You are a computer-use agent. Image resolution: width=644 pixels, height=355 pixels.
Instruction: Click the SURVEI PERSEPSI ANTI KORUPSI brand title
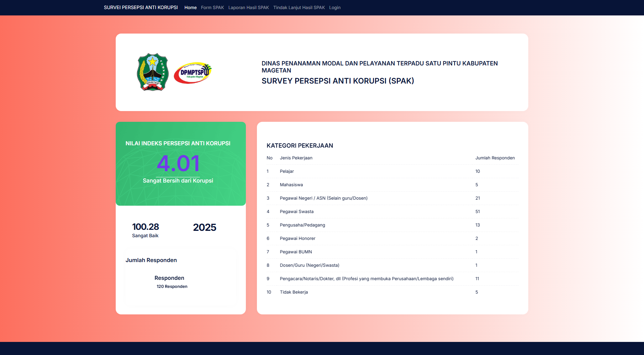click(141, 7)
